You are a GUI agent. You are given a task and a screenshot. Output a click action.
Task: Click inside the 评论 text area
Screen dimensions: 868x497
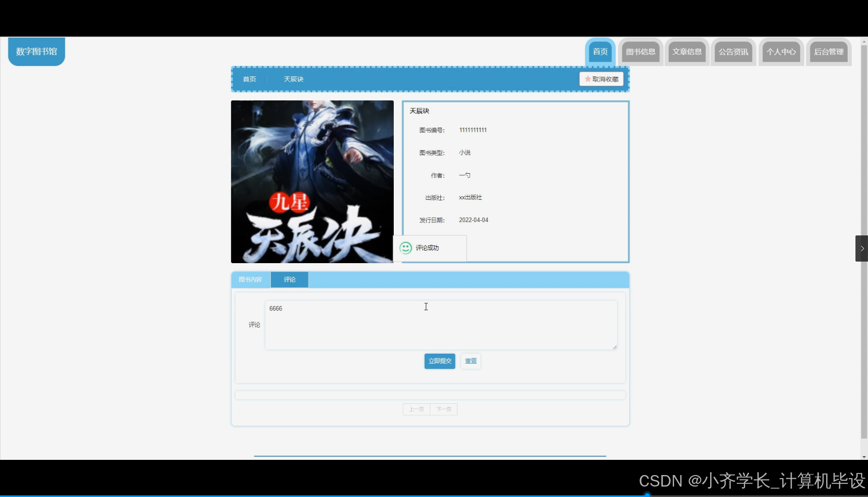point(441,325)
